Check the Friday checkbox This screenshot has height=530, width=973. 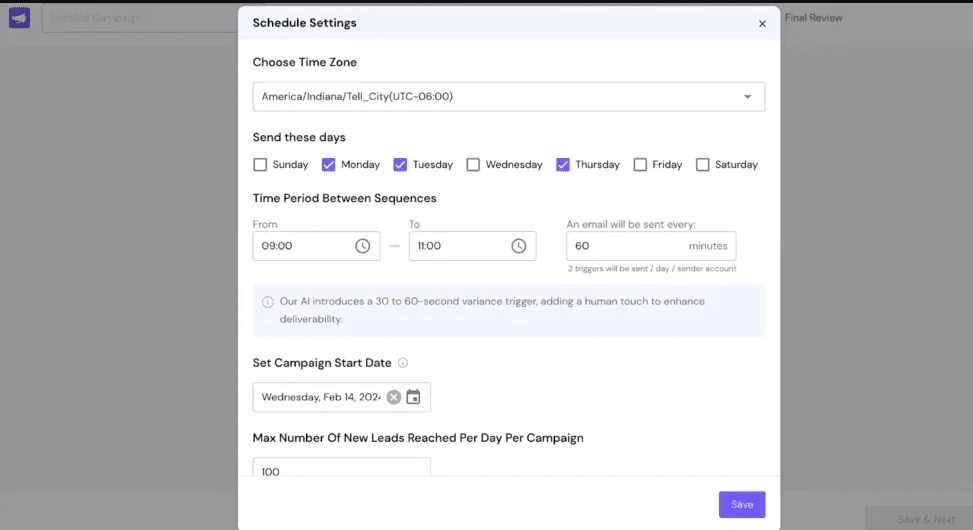(x=640, y=165)
